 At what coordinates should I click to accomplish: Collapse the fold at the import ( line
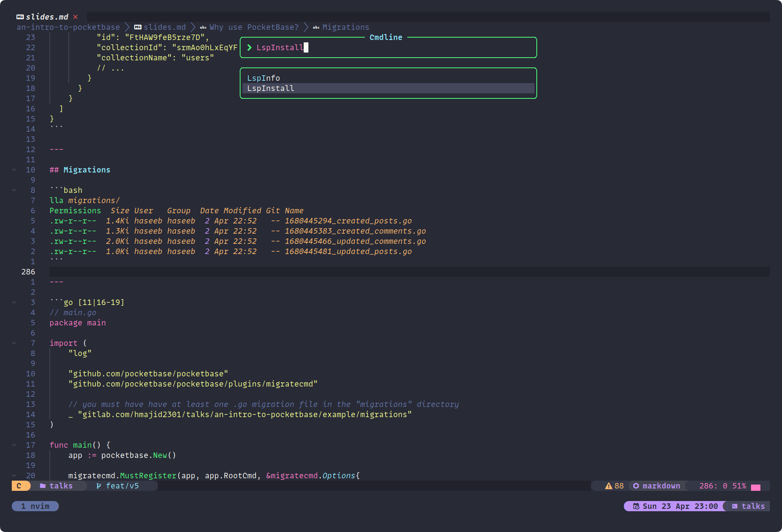(x=15, y=343)
